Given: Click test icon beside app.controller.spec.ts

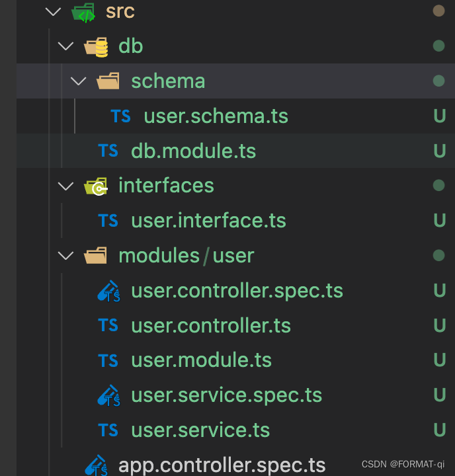Looking at the screenshot, I should [97, 465].
